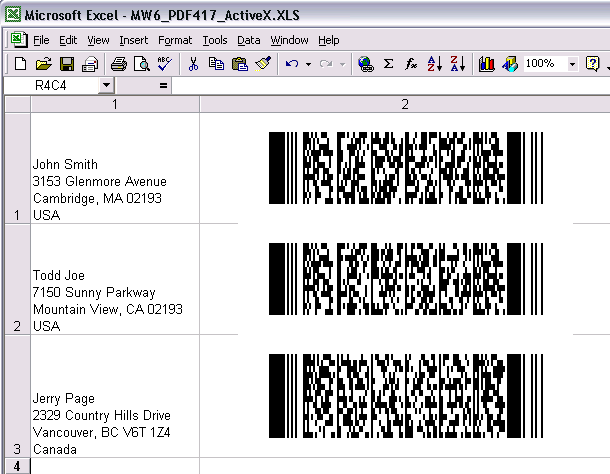Select the Format Painter brush
This screenshot has height=474, width=610.
[x=263, y=64]
